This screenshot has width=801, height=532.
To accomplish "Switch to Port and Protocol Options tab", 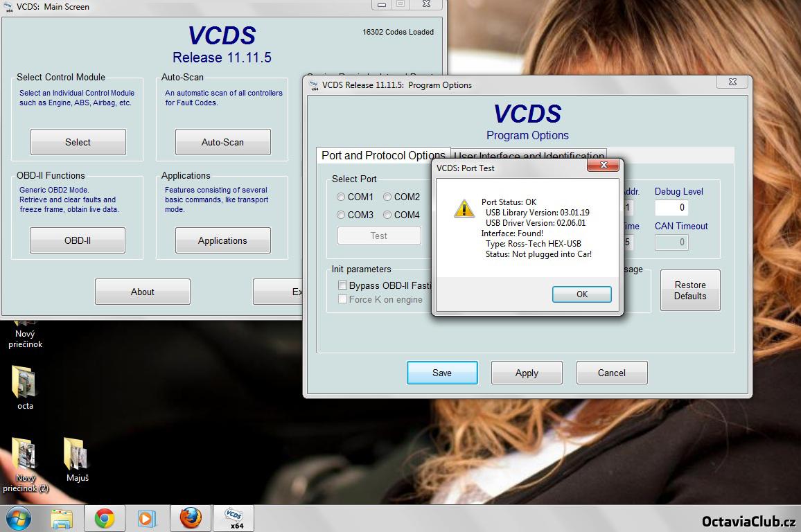I will (383, 156).
